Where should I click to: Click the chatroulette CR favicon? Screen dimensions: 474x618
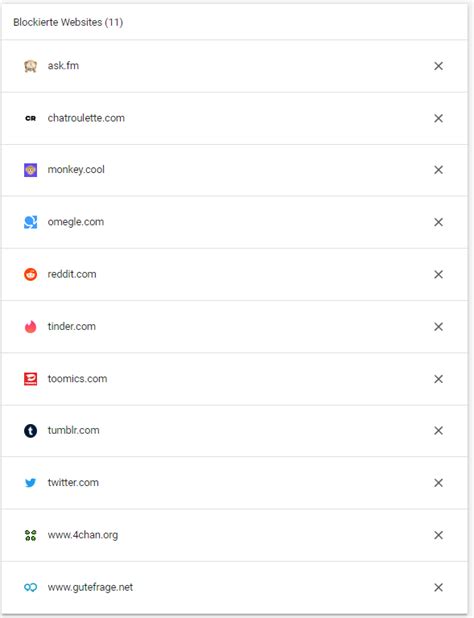[30, 118]
